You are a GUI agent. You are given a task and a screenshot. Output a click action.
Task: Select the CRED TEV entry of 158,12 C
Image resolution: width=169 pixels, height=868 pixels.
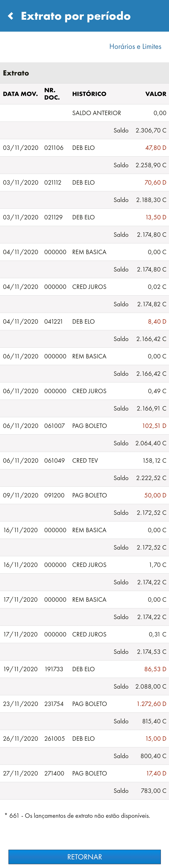(x=84, y=460)
